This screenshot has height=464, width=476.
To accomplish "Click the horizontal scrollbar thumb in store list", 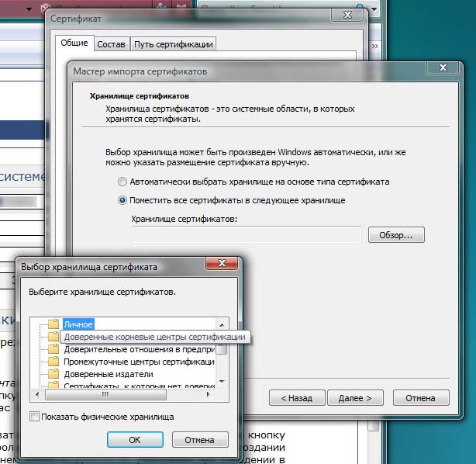I will (105, 394).
